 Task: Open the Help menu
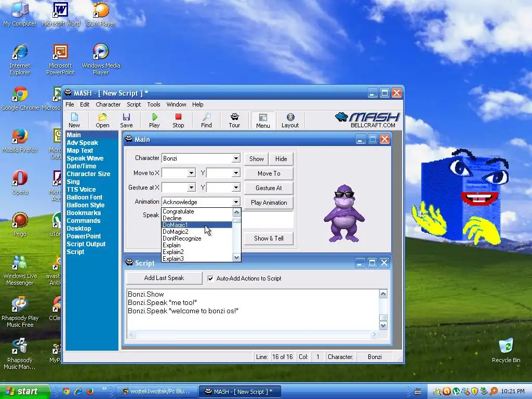[x=197, y=104]
